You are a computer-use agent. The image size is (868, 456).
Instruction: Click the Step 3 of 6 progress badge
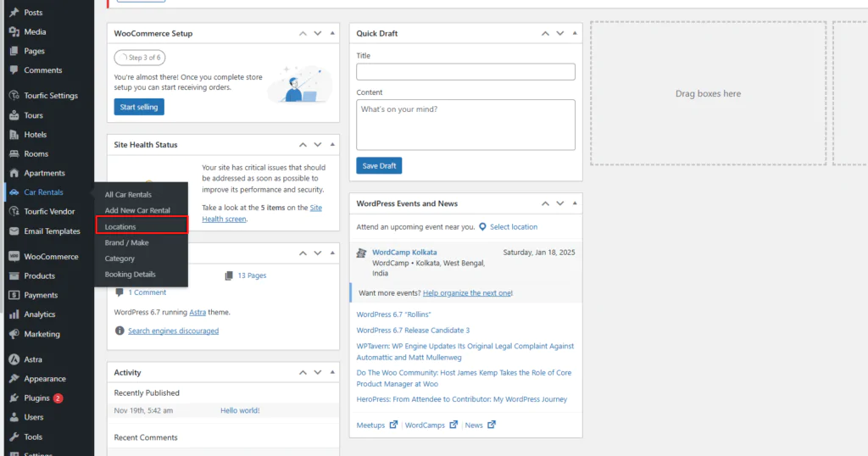click(x=140, y=58)
